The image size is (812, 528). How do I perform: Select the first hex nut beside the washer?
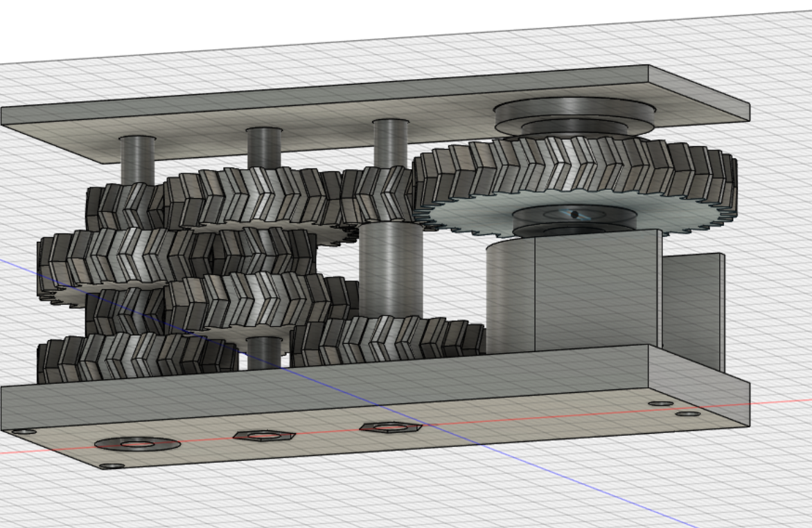(x=264, y=435)
